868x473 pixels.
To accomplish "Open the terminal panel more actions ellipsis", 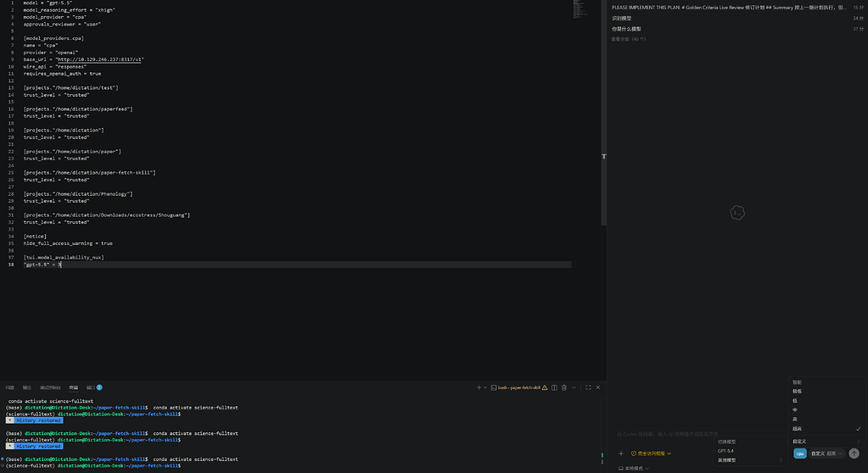I will pyautogui.click(x=574, y=387).
